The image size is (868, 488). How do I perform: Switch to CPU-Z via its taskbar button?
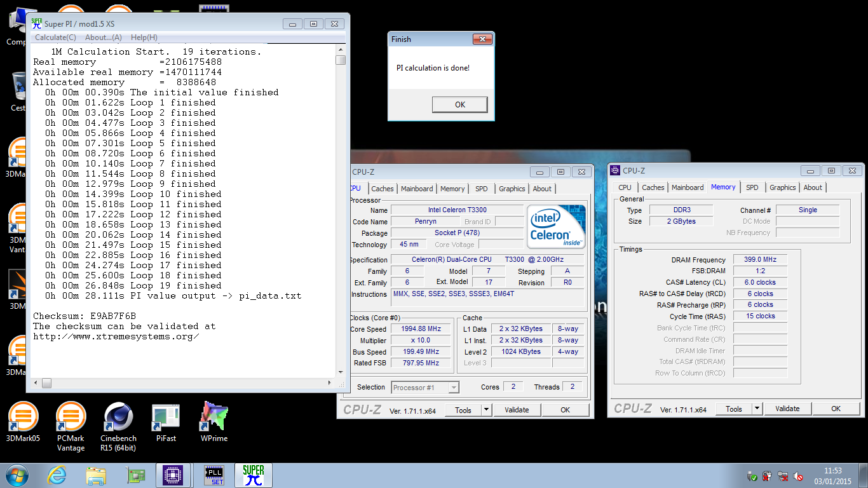pyautogui.click(x=173, y=475)
